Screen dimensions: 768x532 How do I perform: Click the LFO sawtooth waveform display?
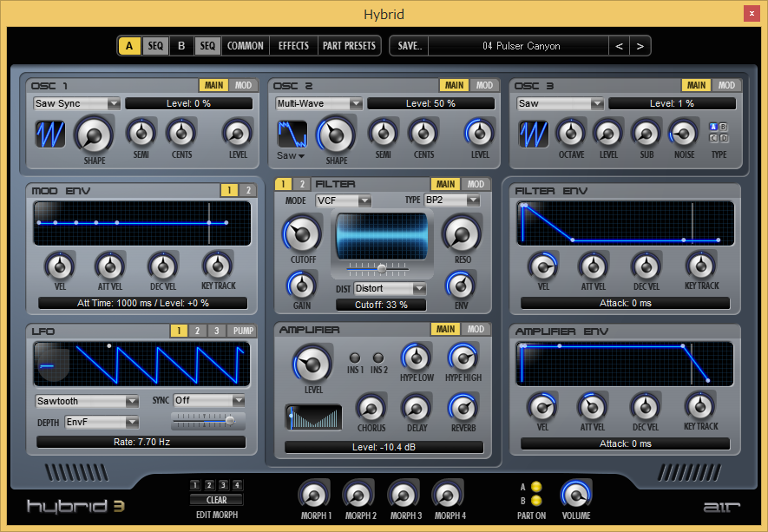point(142,365)
